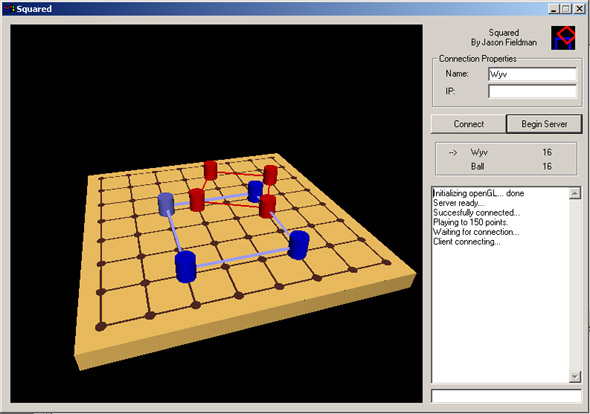Click the chat message input box
This screenshot has height=414, width=590.
click(x=506, y=396)
